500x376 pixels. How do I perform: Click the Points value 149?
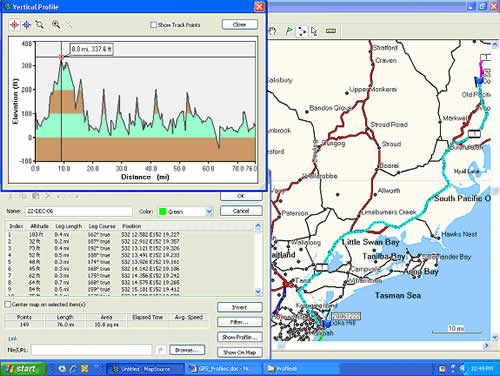[x=24, y=324]
